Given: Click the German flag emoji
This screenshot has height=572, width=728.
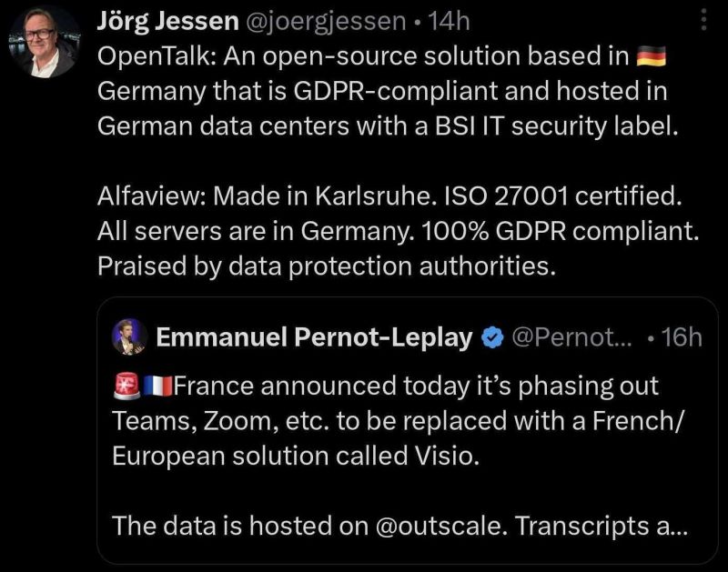Looking at the screenshot, I should [652, 56].
